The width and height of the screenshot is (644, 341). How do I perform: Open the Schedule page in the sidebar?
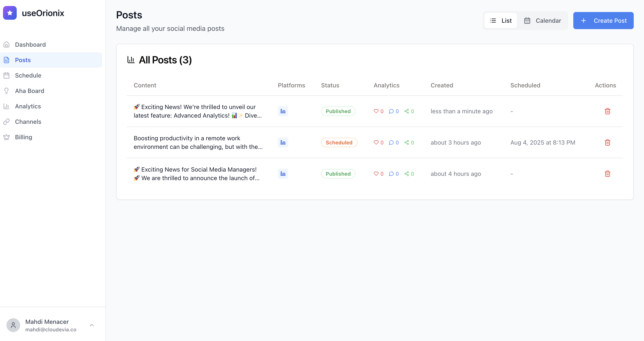(x=28, y=75)
